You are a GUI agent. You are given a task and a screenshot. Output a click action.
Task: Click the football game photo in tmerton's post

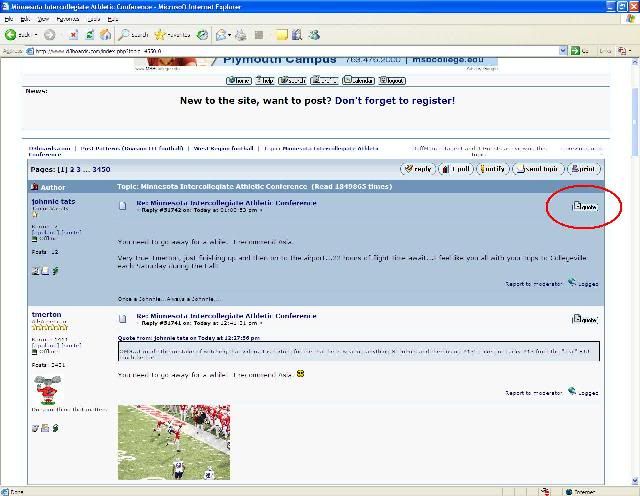pyautogui.click(x=174, y=442)
